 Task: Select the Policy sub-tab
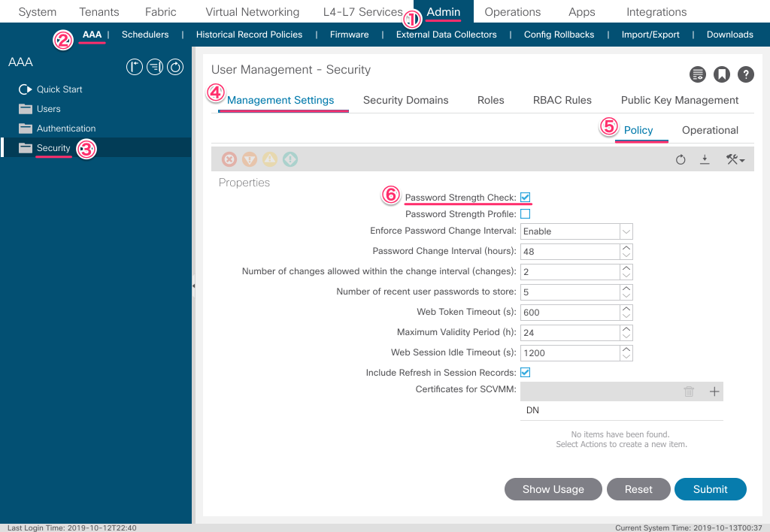tap(638, 130)
